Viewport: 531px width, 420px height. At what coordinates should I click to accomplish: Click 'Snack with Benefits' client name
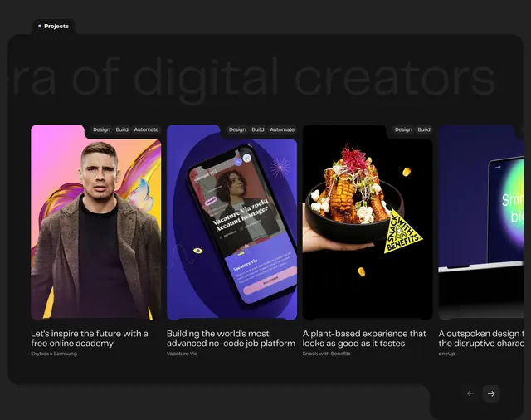326,354
